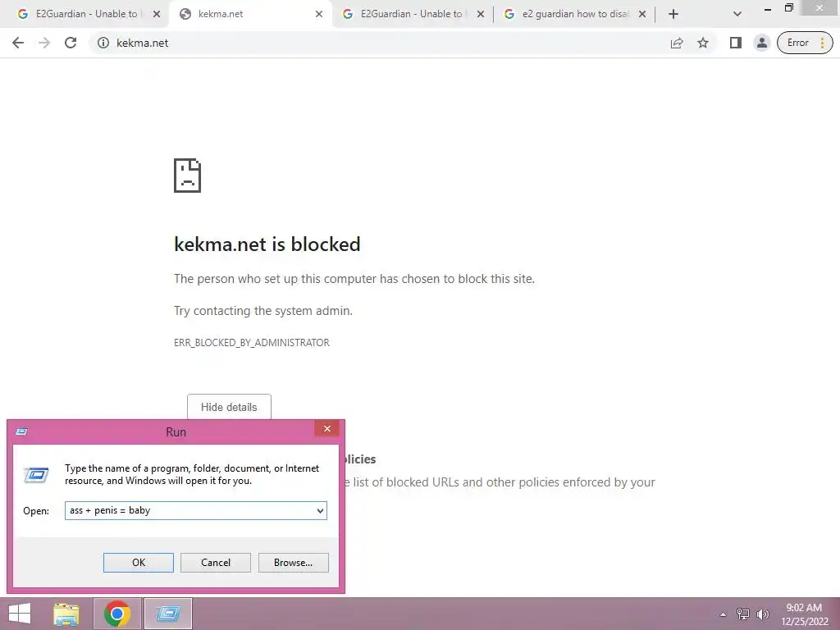Image resolution: width=840 pixels, height=630 pixels.
Task: Close the first E2Guardian tab
Action: [157, 14]
